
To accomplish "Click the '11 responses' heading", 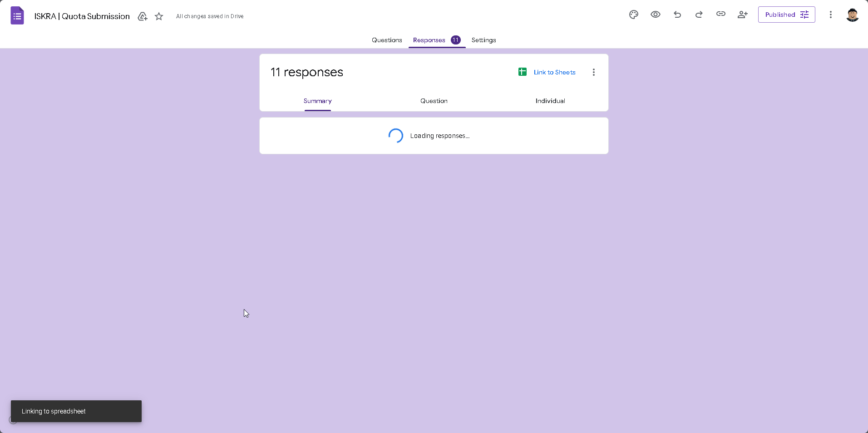I will 307,72.
